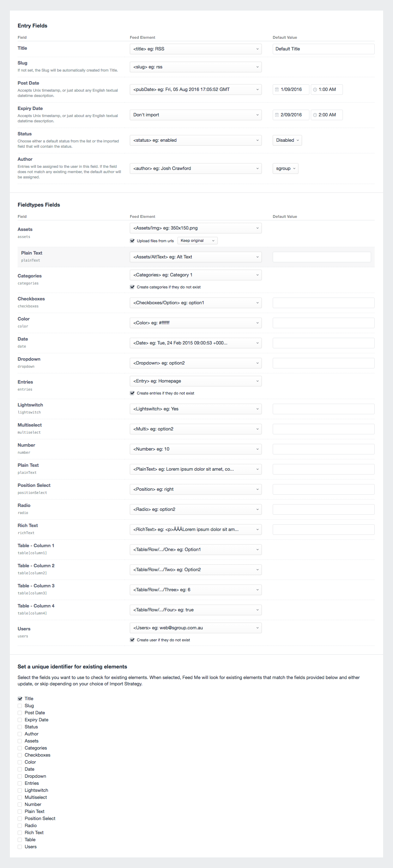Open the Users feed element dropdown
The height and width of the screenshot is (868, 393).
pyautogui.click(x=195, y=628)
